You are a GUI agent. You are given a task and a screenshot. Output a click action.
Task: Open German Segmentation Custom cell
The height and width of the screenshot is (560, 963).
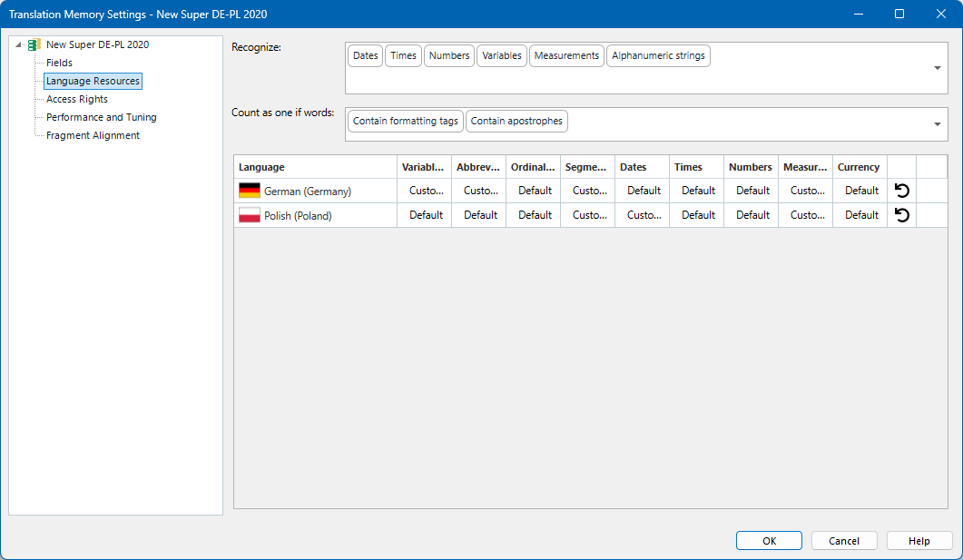point(588,191)
